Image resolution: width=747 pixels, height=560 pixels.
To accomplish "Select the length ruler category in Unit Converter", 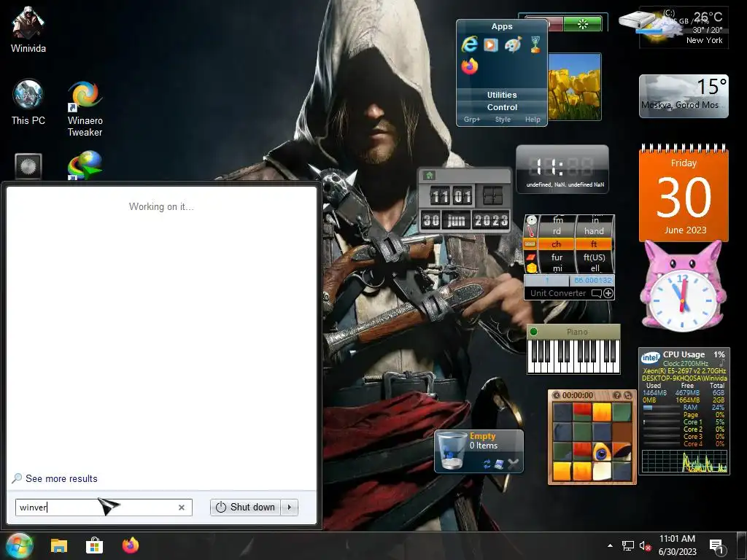I will pos(530,244).
